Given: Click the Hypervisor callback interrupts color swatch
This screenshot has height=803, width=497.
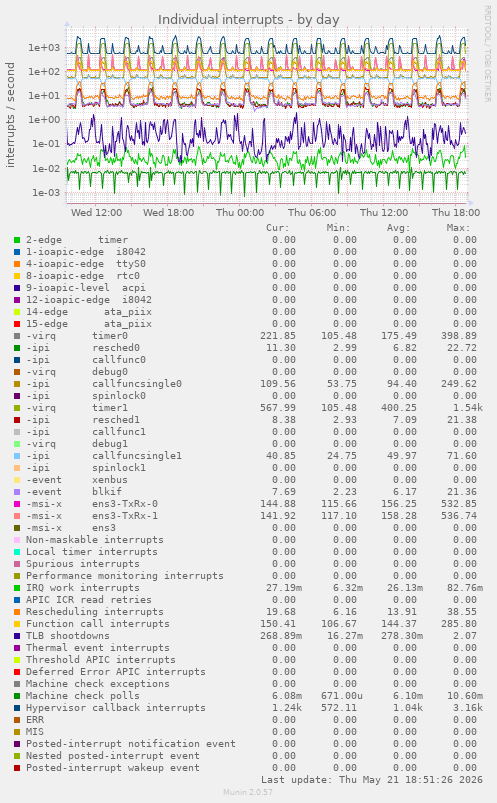Looking at the screenshot, I should (17, 708).
